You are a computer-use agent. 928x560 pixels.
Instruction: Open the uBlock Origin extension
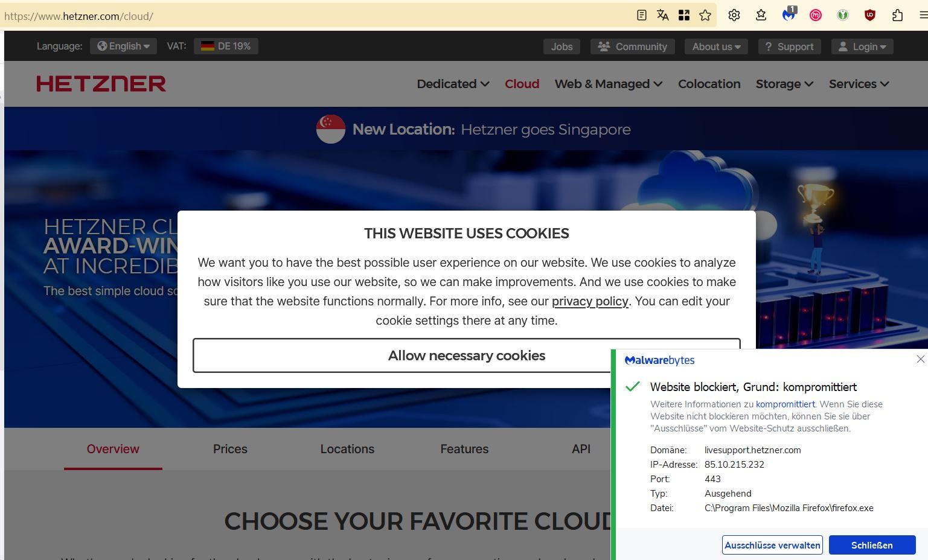[x=870, y=16]
